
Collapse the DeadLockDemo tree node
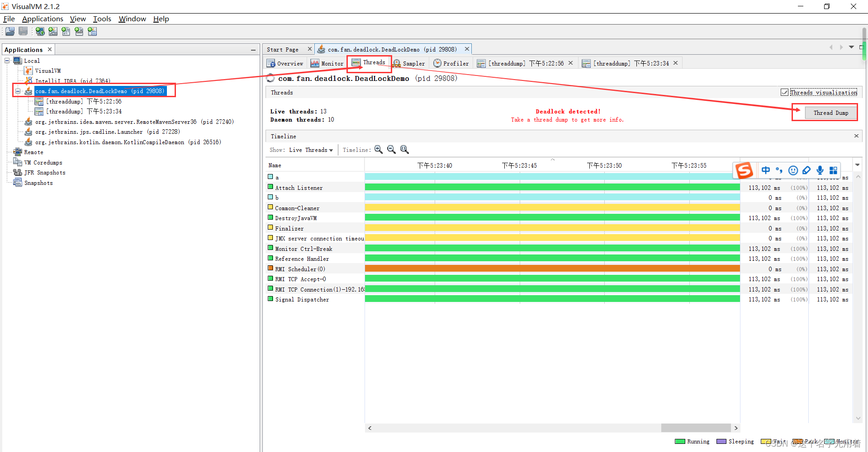pyautogui.click(x=18, y=91)
